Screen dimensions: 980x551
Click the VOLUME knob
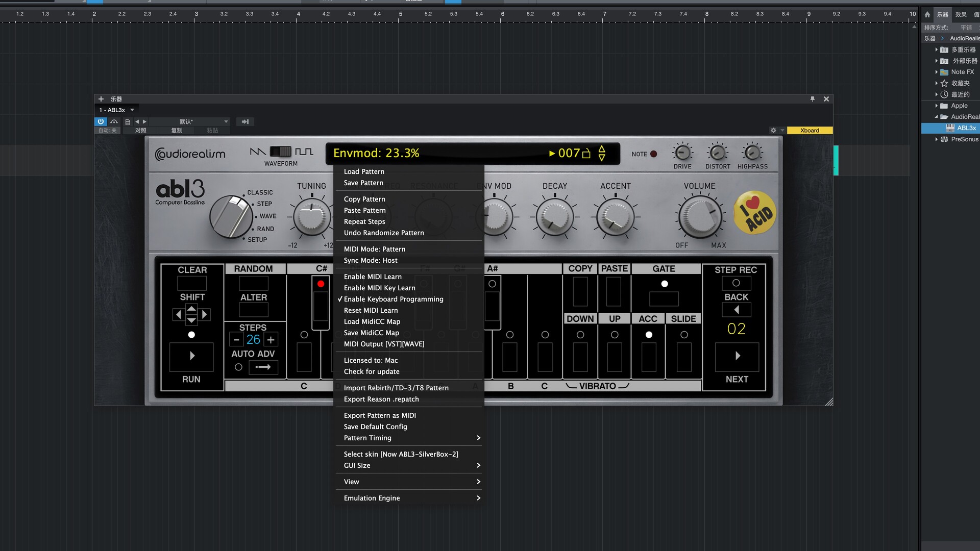(700, 216)
